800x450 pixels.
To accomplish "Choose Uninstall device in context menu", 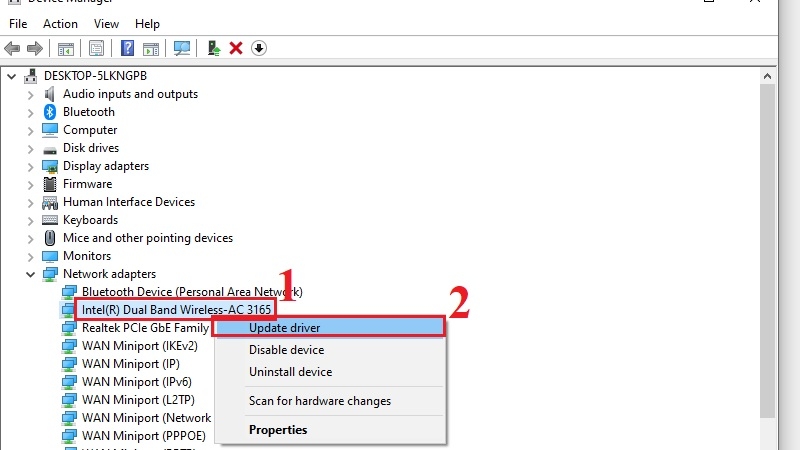I will (329, 372).
